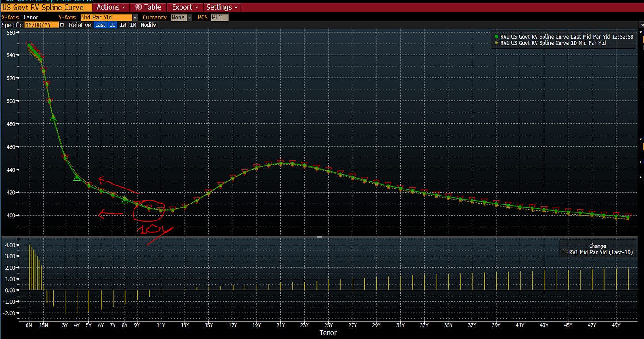Image resolution: width=644 pixels, height=339 pixels.
Task: Click the Tenor value beside X-Axis
Action: [31, 18]
